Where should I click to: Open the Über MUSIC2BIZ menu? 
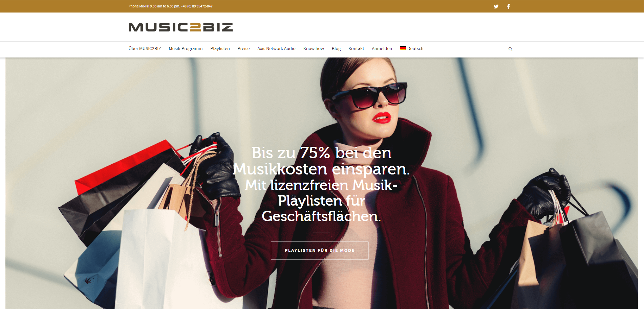point(145,49)
